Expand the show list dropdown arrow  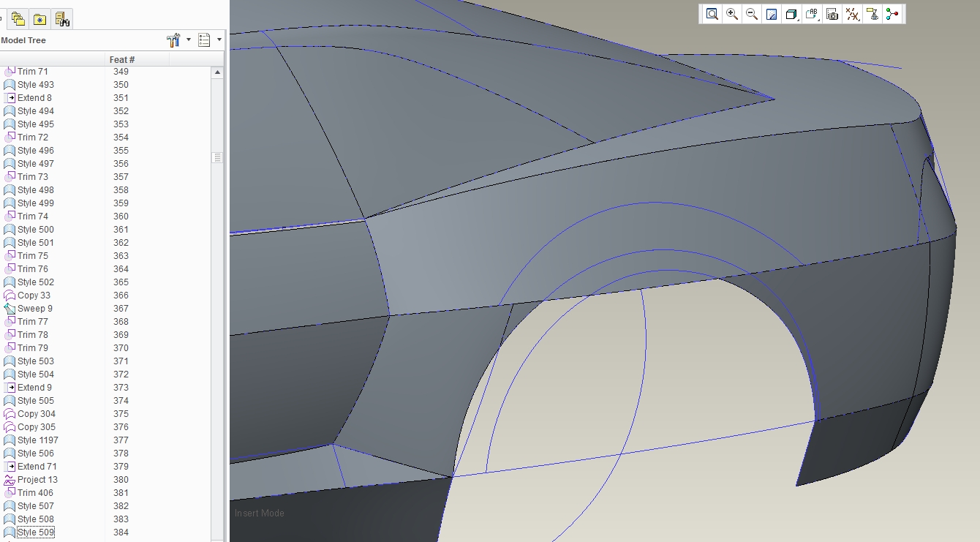pos(219,40)
